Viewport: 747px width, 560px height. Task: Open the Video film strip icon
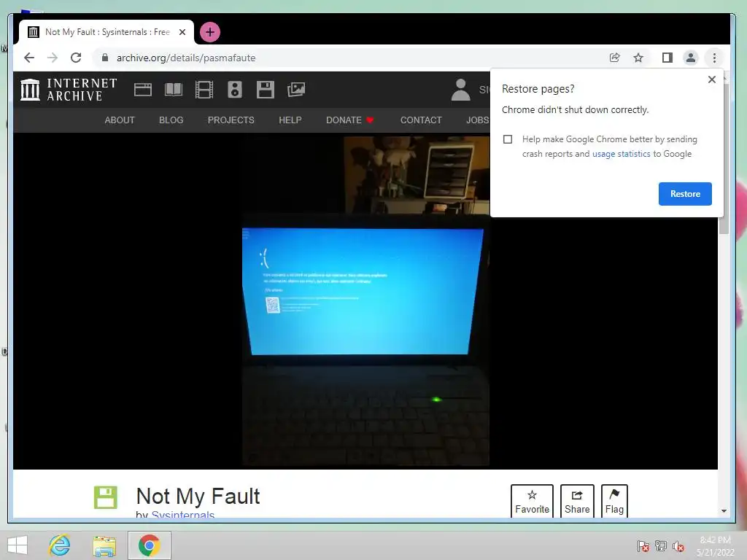click(204, 90)
